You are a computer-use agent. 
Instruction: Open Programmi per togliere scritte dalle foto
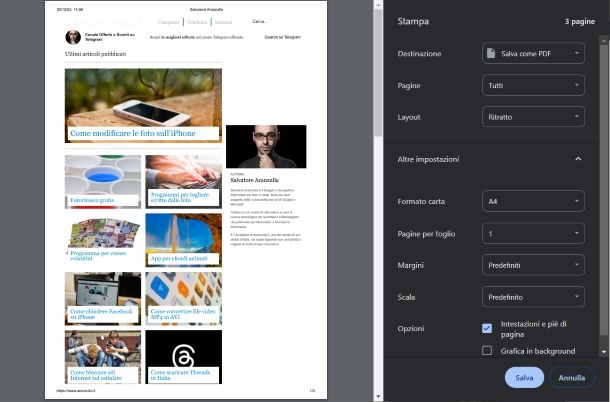[180, 197]
